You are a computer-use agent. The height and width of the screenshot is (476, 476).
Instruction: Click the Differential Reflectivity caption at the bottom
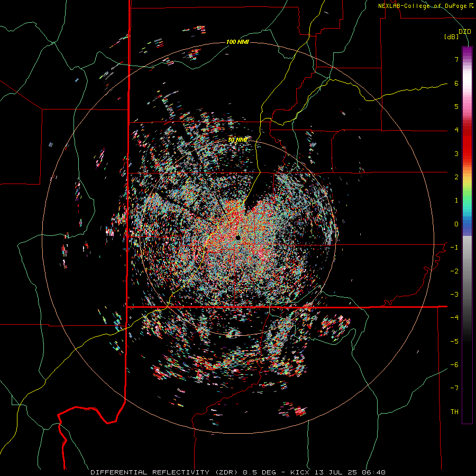pos(238,472)
